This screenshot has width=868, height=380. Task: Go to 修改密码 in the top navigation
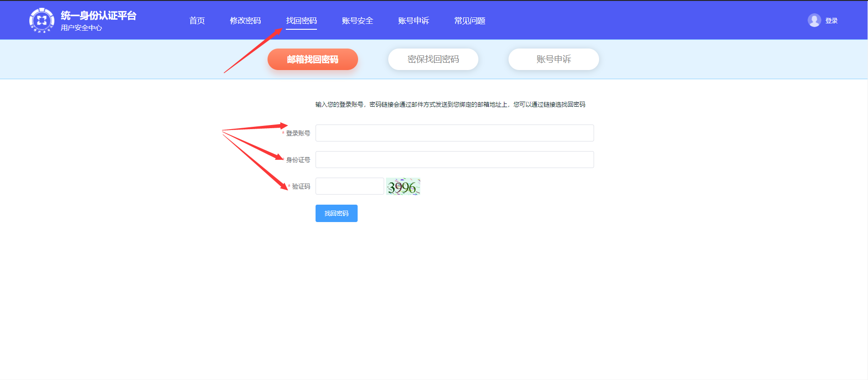[245, 21]
